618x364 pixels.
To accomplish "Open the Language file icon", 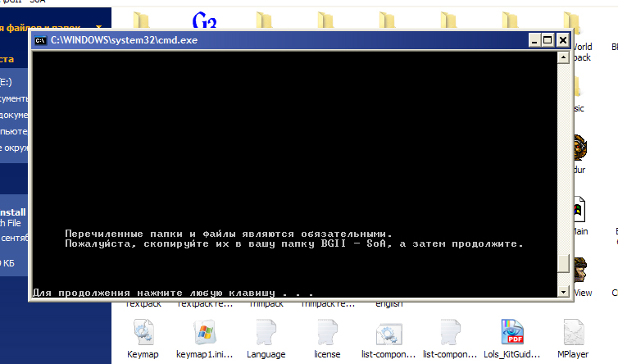I will 266,332.
